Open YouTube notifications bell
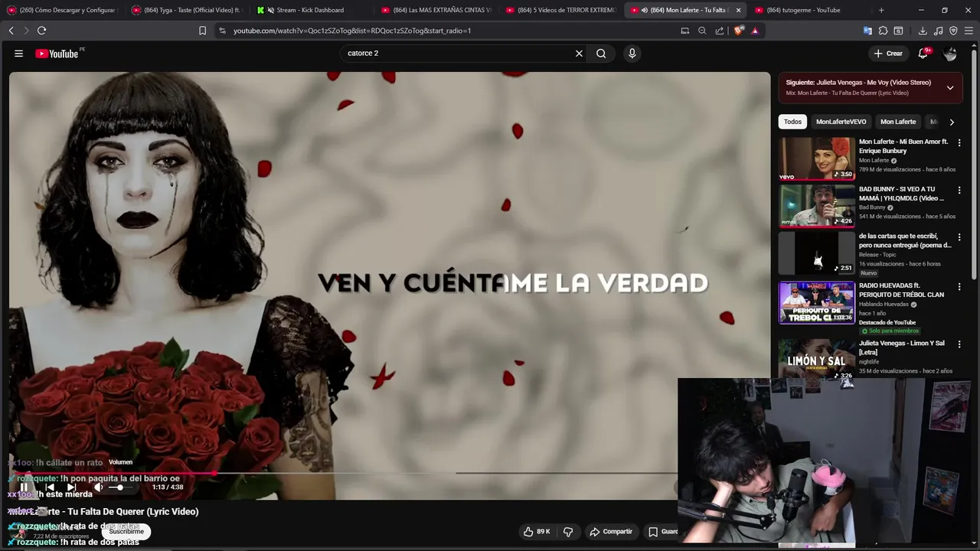Viewport: 980px width, 551px height. [923, 54]
